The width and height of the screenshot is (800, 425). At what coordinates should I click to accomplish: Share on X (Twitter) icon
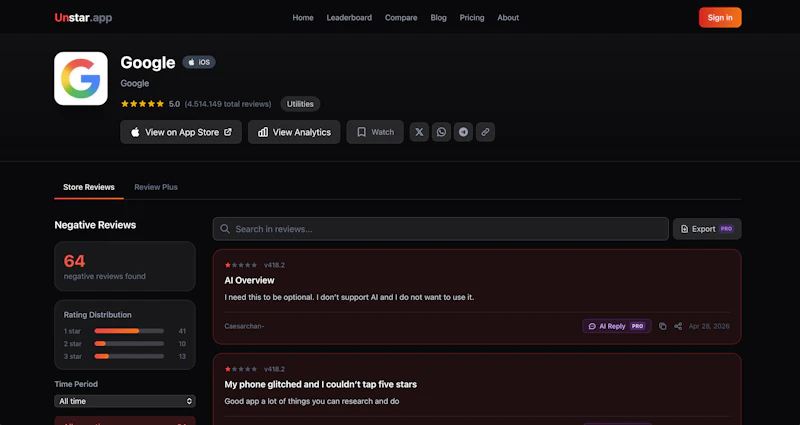tap(419, 132)
